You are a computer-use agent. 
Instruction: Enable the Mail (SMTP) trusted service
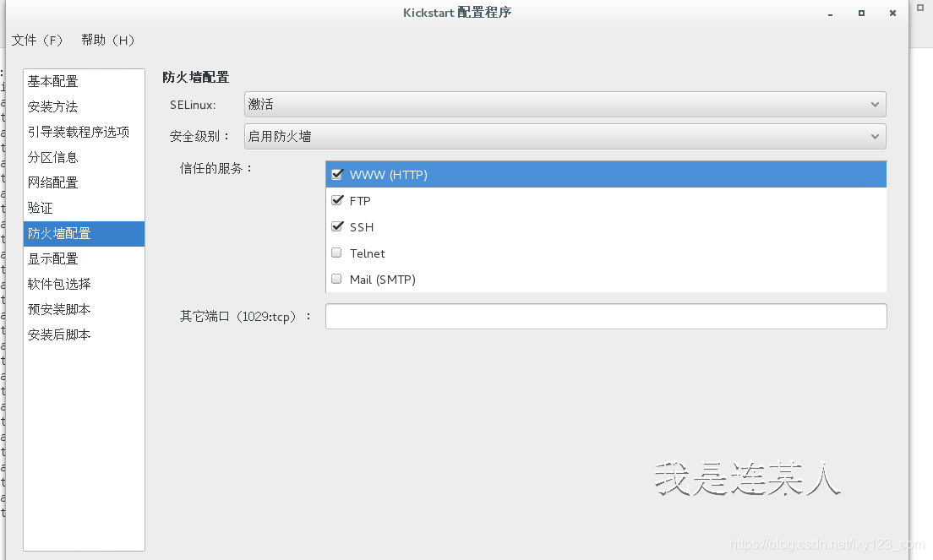336,279
